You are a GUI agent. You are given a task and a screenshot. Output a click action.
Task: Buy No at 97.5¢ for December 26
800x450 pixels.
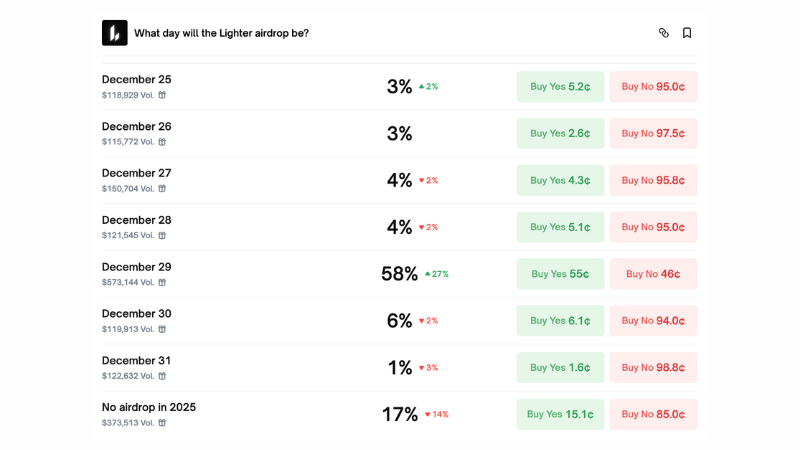click(653, 134)
